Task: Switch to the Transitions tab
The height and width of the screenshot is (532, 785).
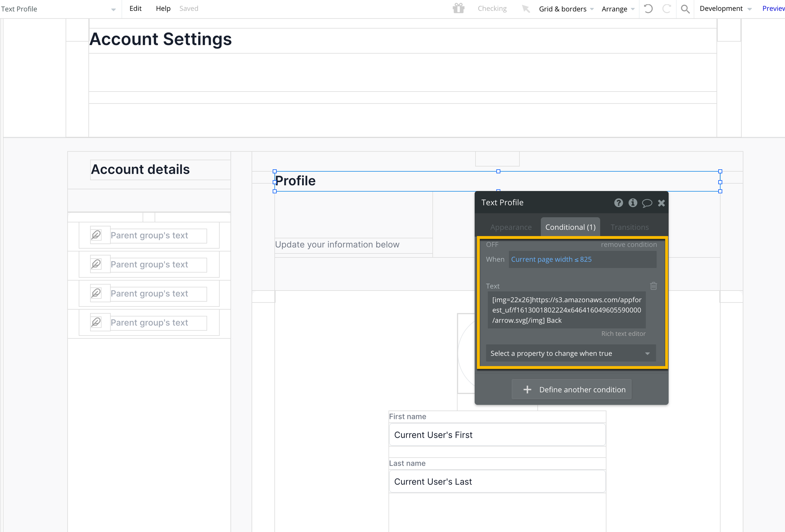Action: point(629,227)
